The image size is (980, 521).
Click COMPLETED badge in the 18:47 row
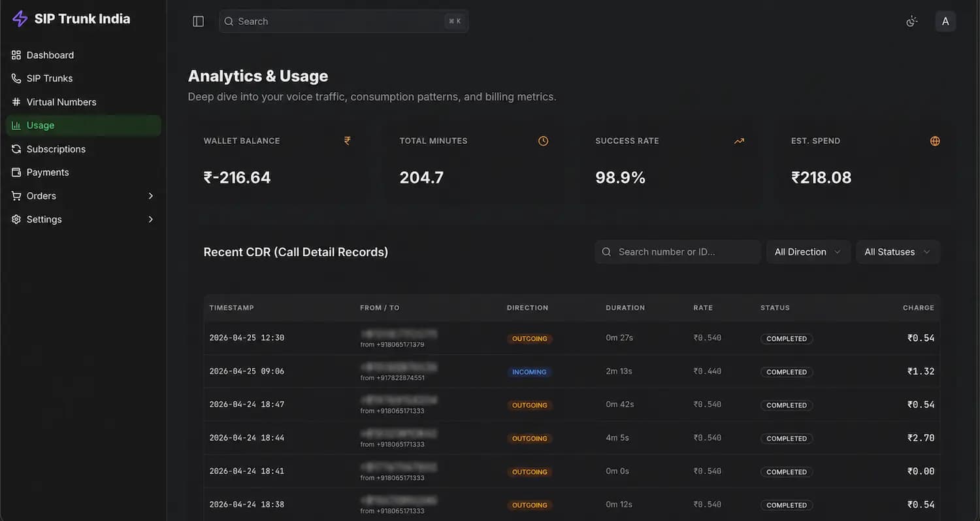[787, 405]
